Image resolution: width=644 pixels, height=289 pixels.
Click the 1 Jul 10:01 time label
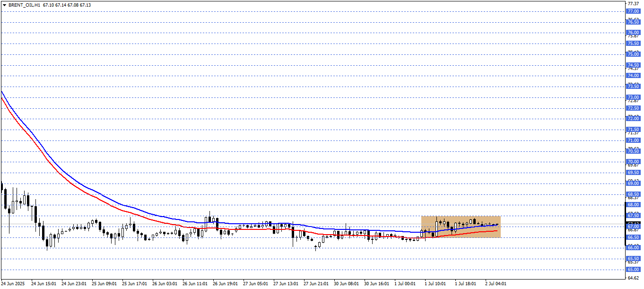click(436, 284)
